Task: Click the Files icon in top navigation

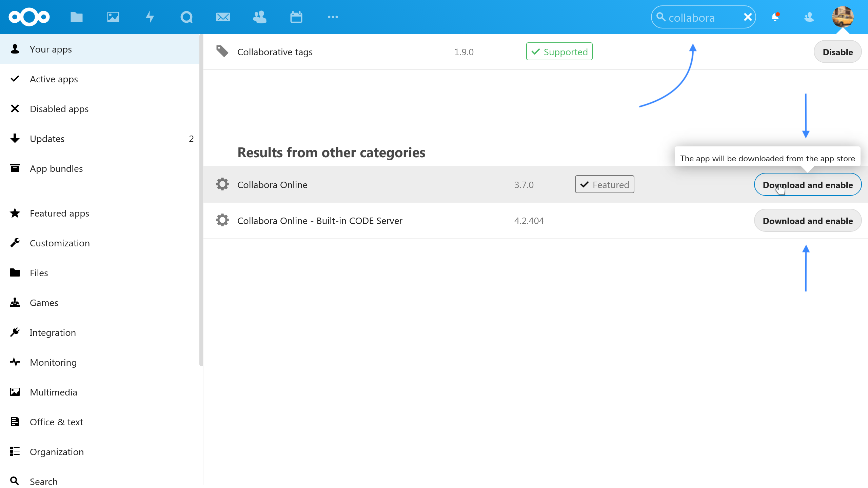Action: (76, 16)
